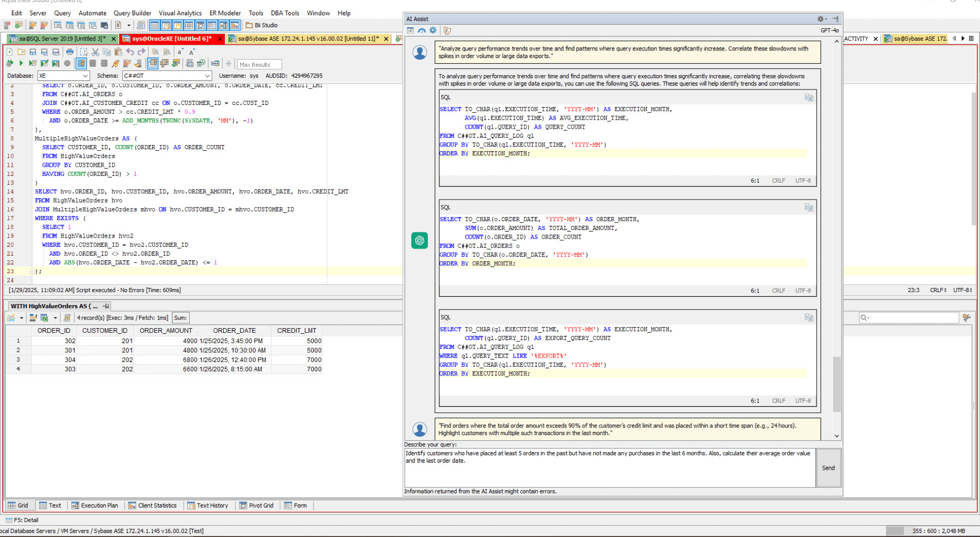Print the current script

click(x=70, y=51)
